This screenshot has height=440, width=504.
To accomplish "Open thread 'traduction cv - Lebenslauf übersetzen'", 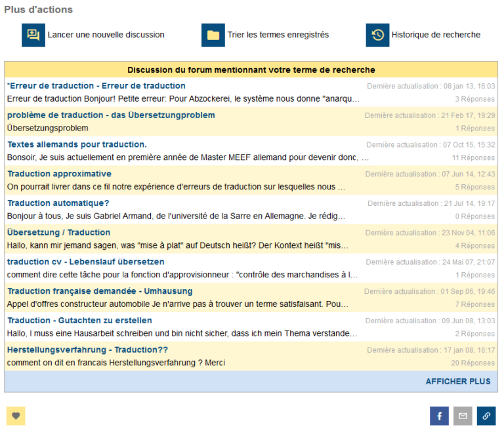I will [86, 262].
